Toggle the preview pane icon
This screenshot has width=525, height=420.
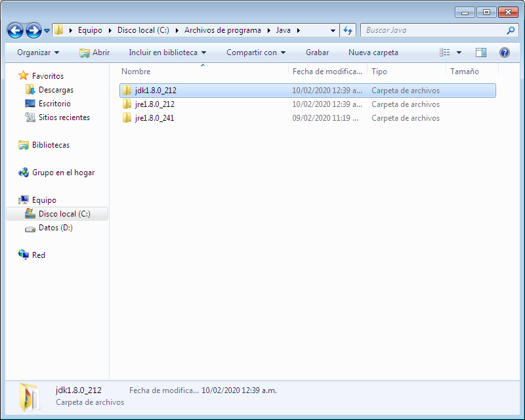pos(481,52)
